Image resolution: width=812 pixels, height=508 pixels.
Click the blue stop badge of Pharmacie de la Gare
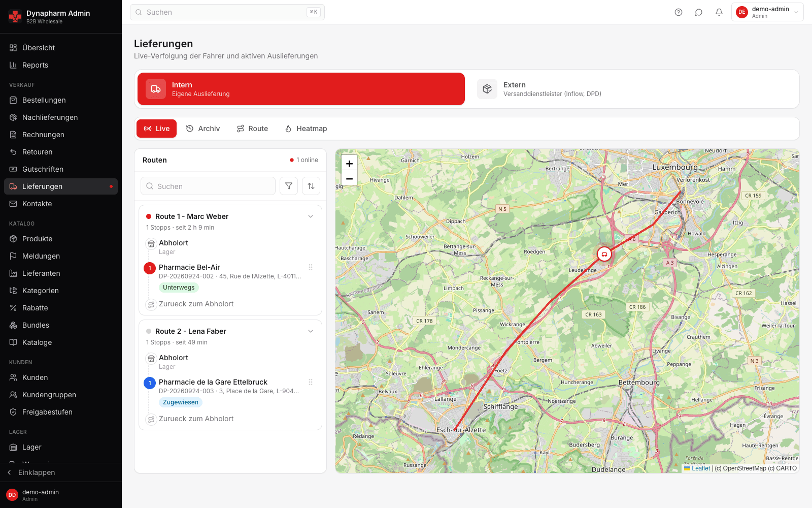tap(150, 383)
